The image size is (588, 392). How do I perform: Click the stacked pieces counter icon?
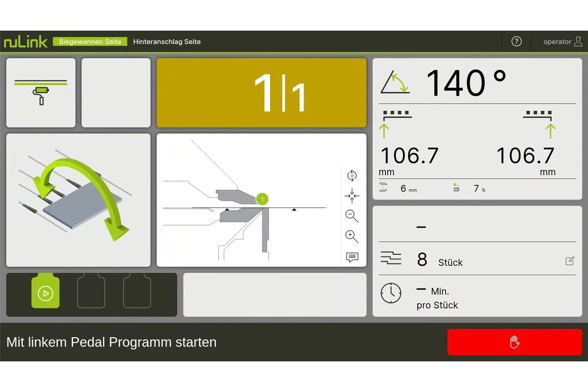tap(391, 258)
